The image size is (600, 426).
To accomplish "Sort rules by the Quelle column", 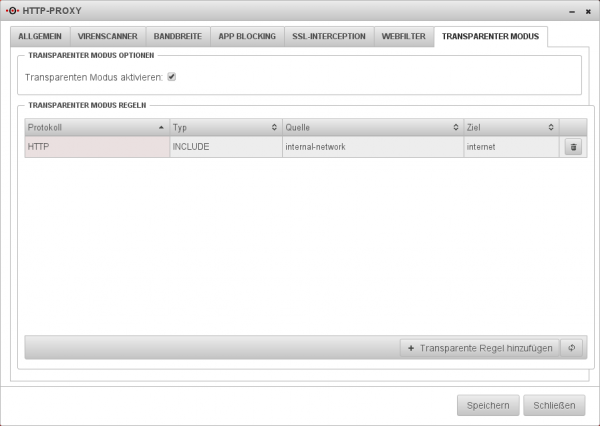I will click(370, 127).
